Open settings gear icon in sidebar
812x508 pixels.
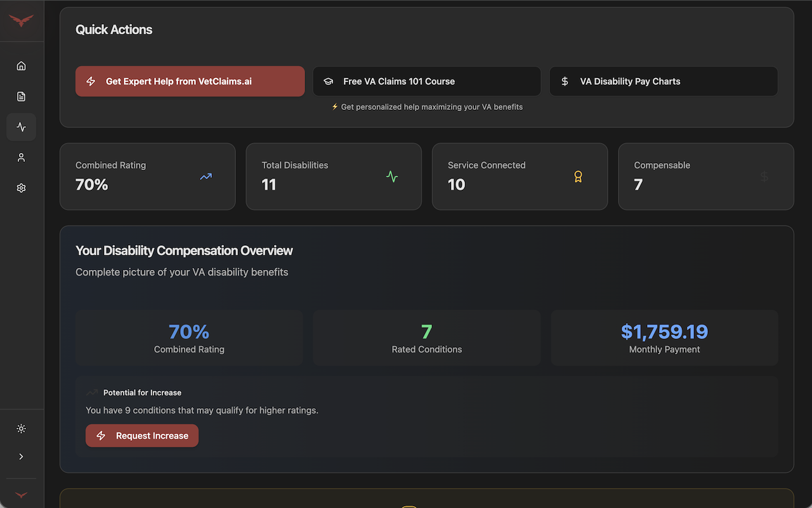tap(21, 188)
